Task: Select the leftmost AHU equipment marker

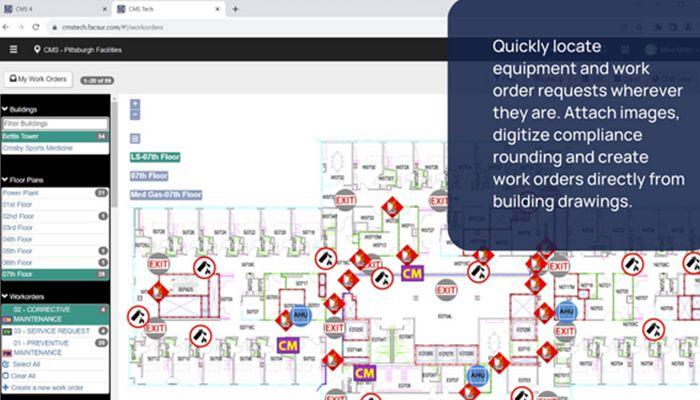Action: coord(301,315)
